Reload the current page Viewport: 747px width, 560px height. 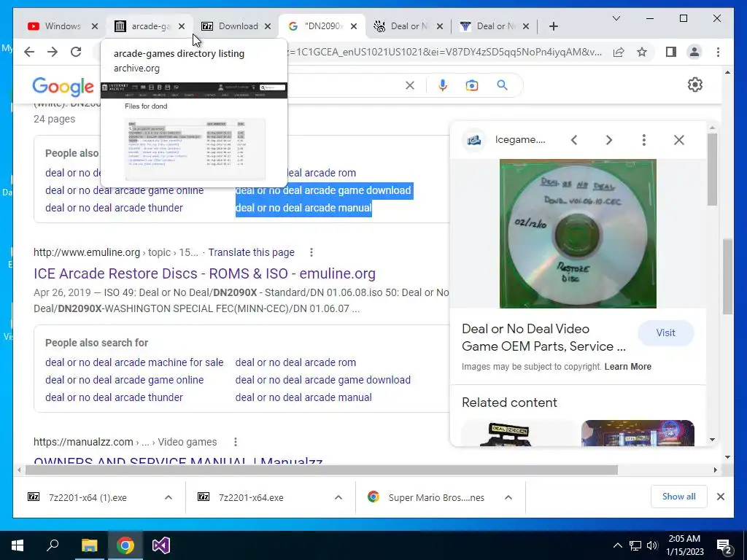(x=76, y=52)
